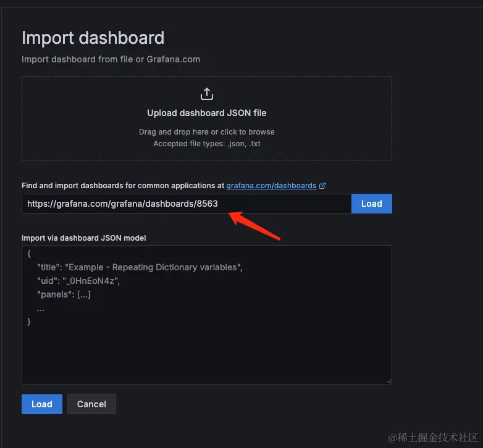Image resolution: width=483 pixels, height=448 pixels.
Task: Open the external link icon beside grafana.com/dashboards
Action: [322, 186]
